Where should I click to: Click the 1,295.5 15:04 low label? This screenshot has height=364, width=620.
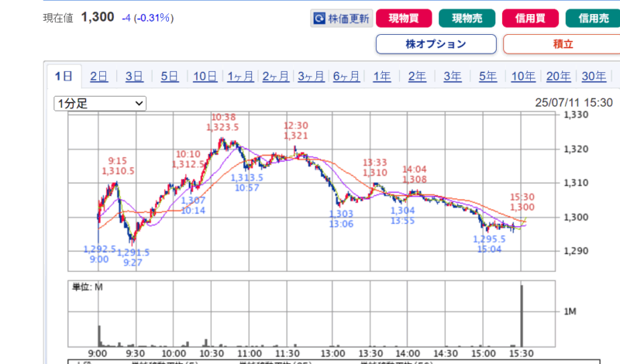489,244
